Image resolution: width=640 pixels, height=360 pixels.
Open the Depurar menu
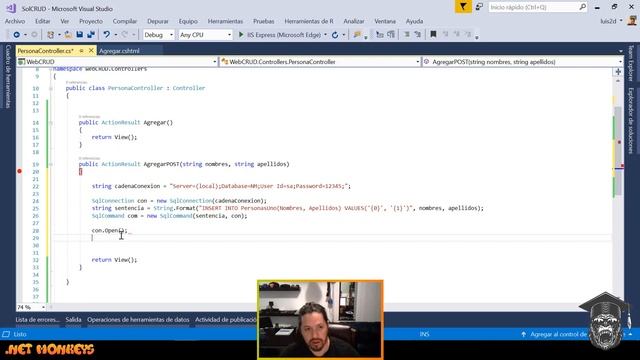click(158, 21)
